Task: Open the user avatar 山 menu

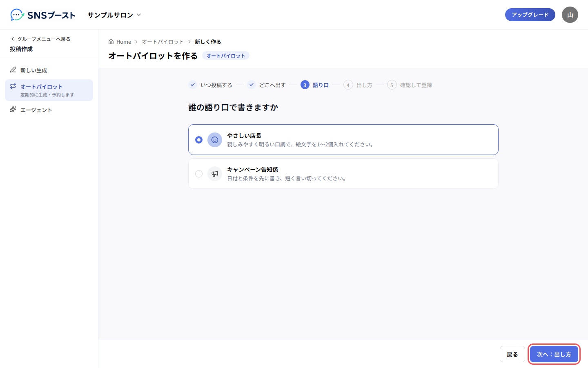Action: [570, 15]
